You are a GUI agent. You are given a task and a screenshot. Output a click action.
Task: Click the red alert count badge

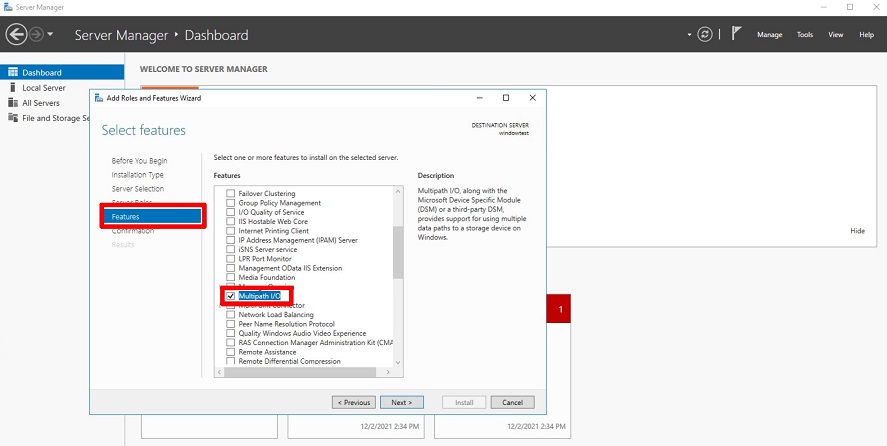click(x=560, y=310)
